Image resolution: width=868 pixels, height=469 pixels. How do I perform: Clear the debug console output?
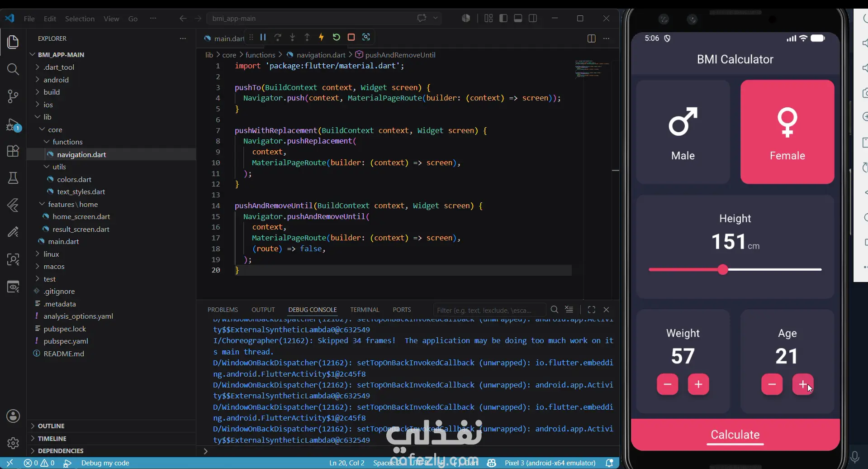click(x=569, y=310)
